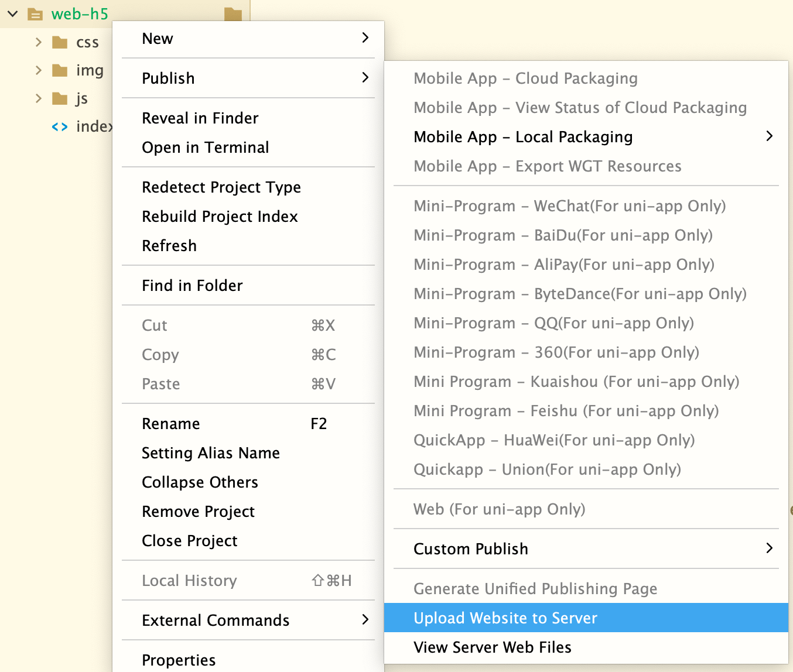Choose Close Project
The height and width of the screenshot is (672, 793).
click(248, 541)
